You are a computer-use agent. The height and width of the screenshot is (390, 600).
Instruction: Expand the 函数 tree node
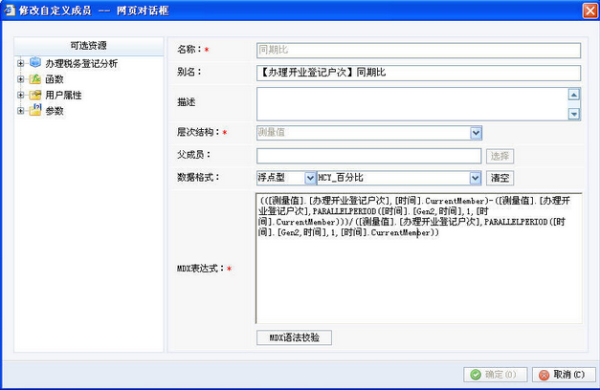point(20,79)
